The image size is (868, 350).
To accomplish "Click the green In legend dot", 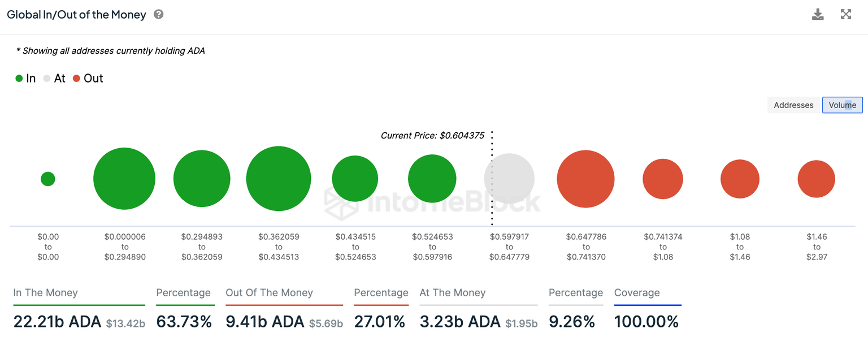I will point(19,78).
